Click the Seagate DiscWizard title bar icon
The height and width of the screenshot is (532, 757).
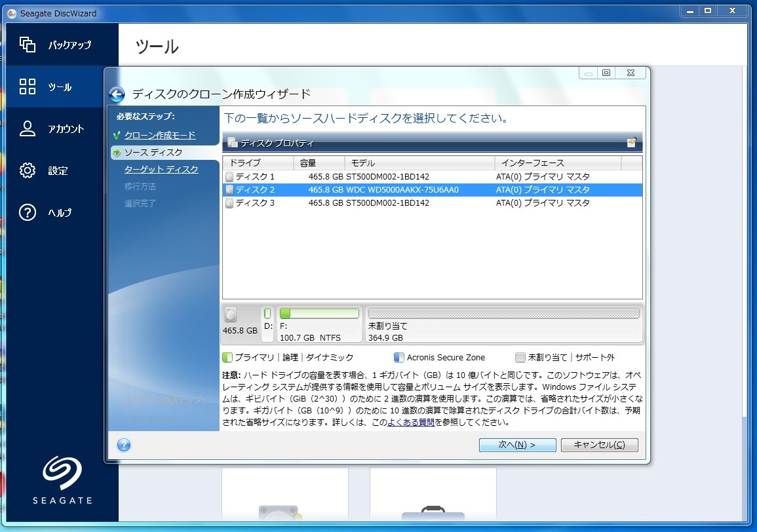(x=12, y=14)
